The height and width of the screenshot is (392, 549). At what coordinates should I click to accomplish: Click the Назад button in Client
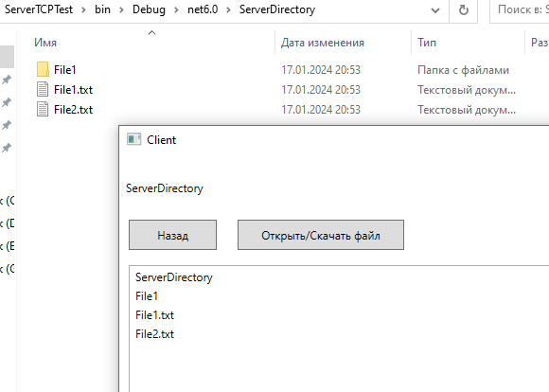point(172,235)
